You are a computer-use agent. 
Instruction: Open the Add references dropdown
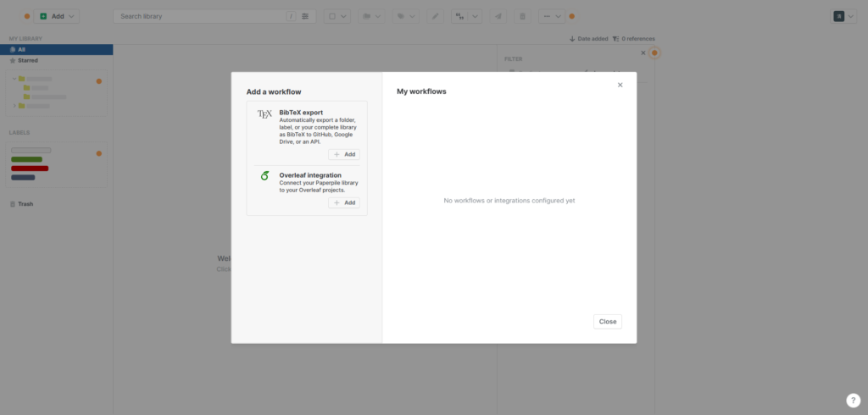pyautogui.click(x=57, y=16)
